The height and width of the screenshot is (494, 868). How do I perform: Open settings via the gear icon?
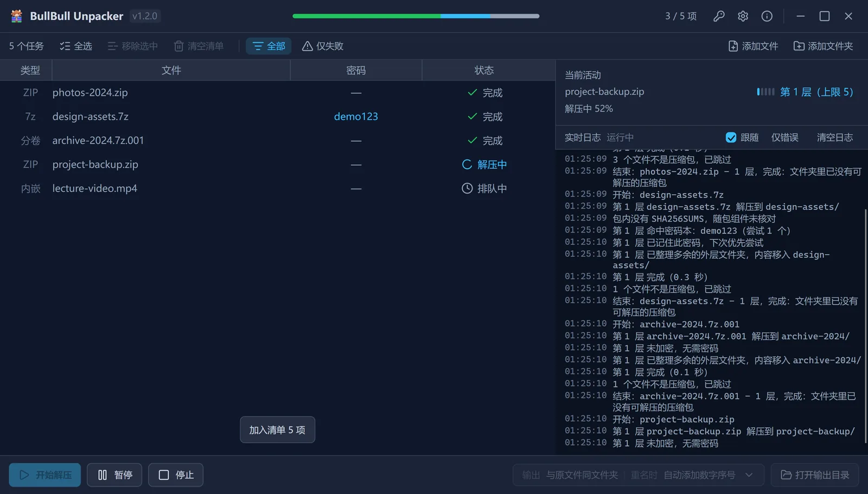click(x=743, y=16)
